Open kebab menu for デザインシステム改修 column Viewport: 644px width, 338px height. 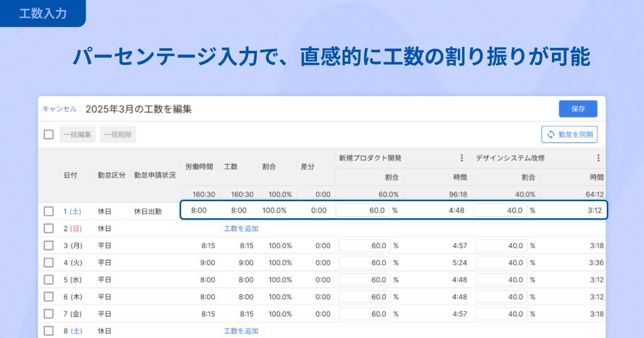(x=598, y=158)
